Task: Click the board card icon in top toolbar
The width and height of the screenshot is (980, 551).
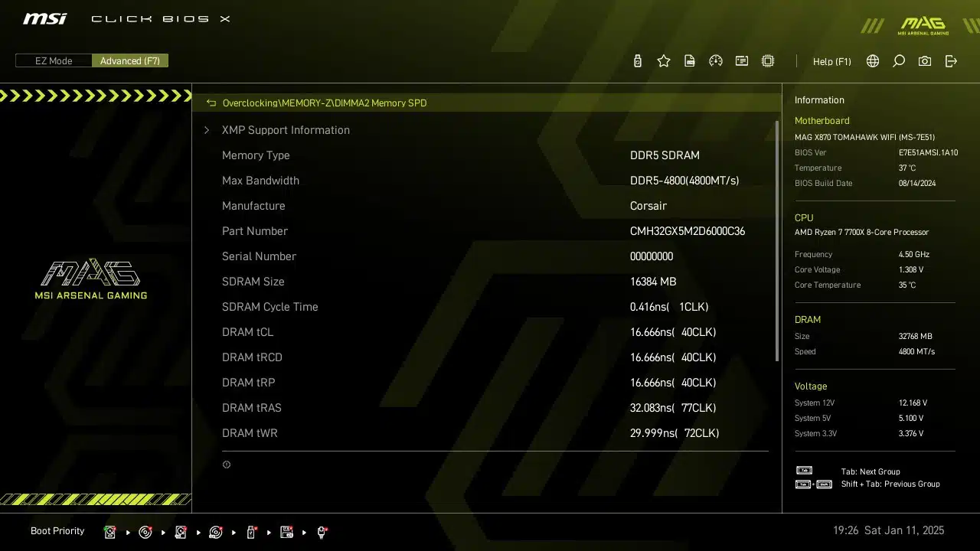Action: [742, 61]
